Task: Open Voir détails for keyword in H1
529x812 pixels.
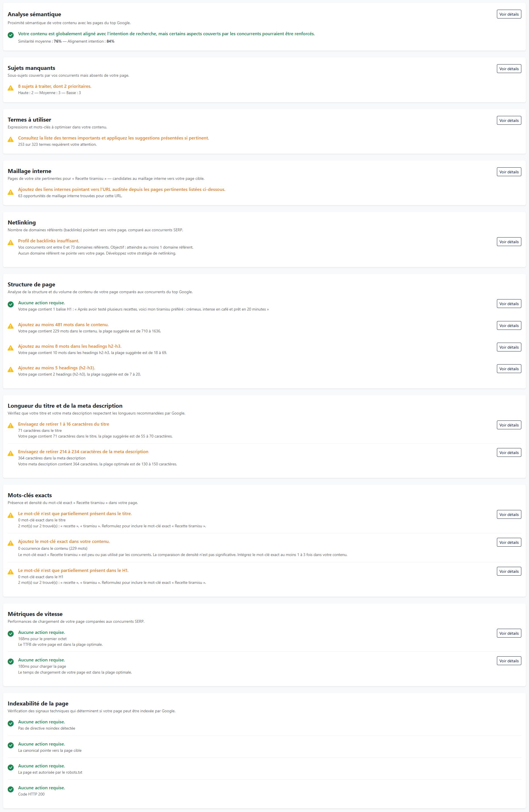Action: 509,571
